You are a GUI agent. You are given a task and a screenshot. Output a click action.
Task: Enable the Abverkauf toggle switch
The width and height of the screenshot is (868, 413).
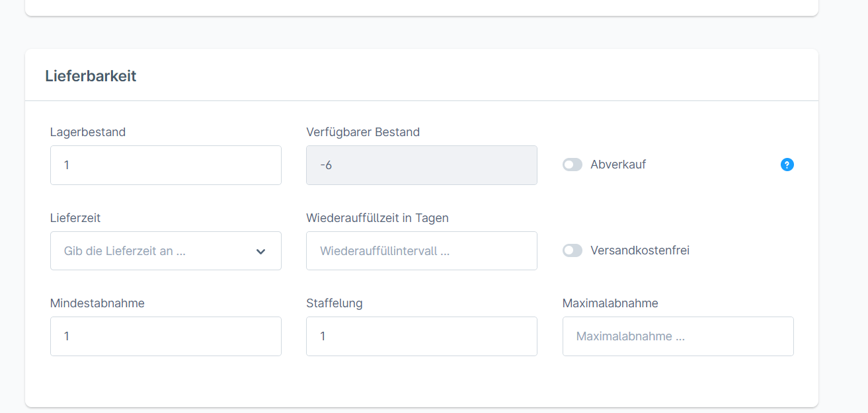tap(572, 165)
